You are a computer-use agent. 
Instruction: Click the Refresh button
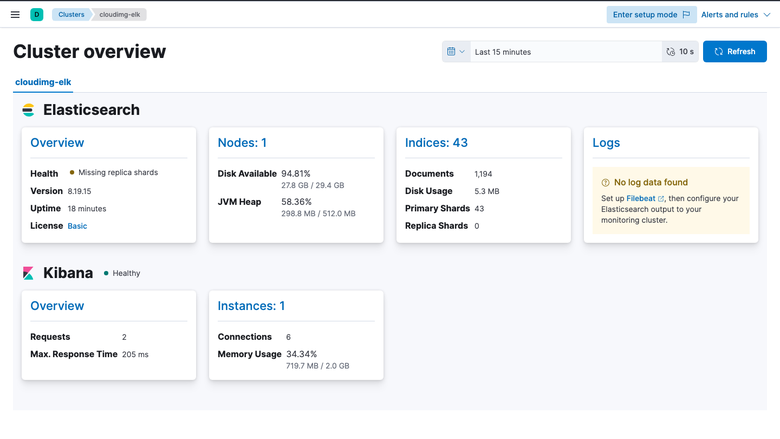[735, 52]
